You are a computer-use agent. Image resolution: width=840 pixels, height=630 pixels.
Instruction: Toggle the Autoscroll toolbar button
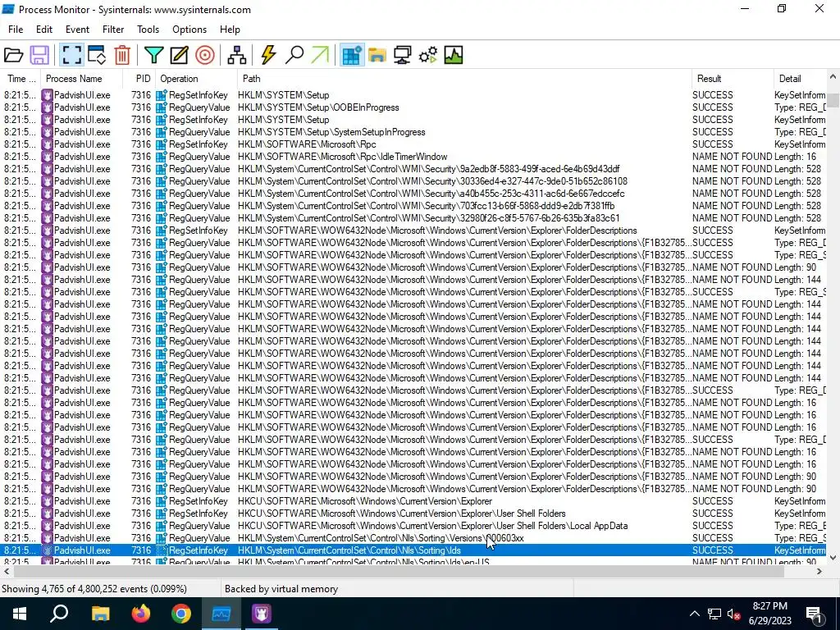tap(97, 55)
